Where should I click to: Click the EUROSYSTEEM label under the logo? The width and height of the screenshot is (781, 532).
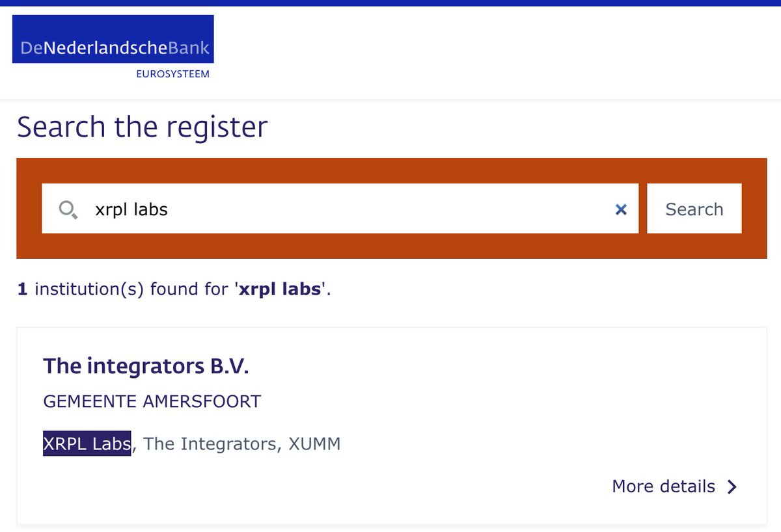tap(172, 74)
